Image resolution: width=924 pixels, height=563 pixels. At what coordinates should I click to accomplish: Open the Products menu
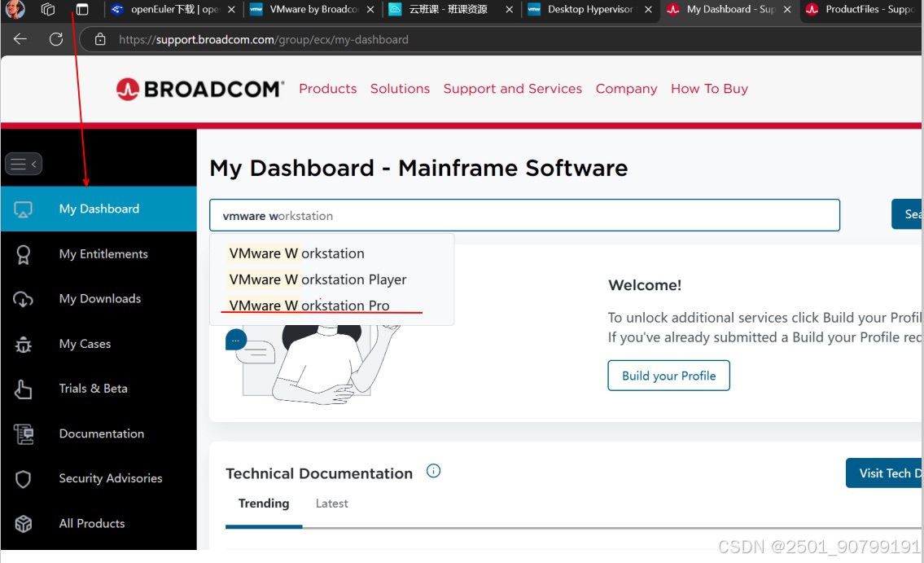tap(327, 89)
